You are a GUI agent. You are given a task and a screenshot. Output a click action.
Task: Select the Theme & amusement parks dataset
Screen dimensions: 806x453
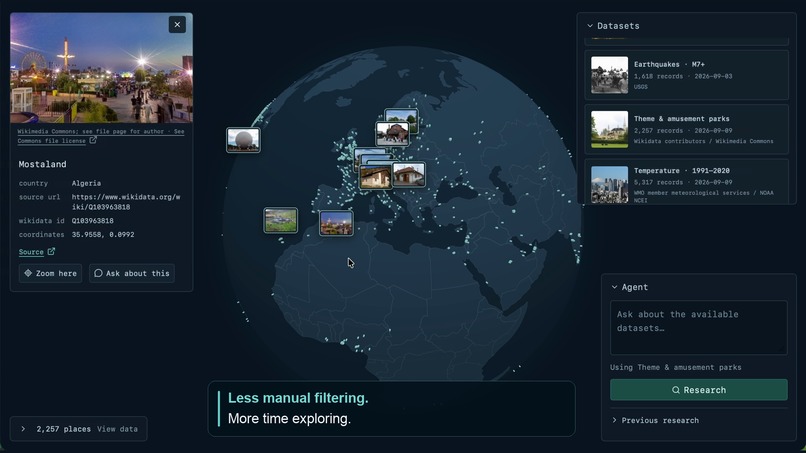point(686,130)
